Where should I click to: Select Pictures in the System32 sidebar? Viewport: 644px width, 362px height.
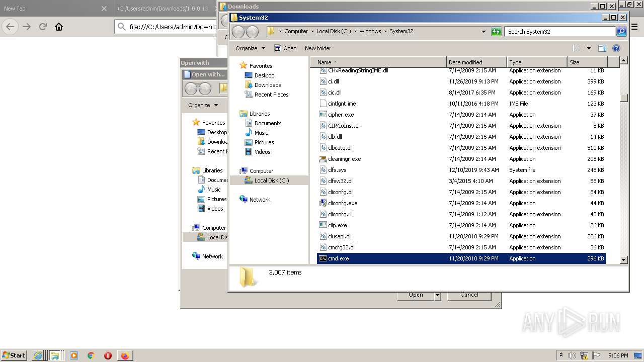click(264, 142)
